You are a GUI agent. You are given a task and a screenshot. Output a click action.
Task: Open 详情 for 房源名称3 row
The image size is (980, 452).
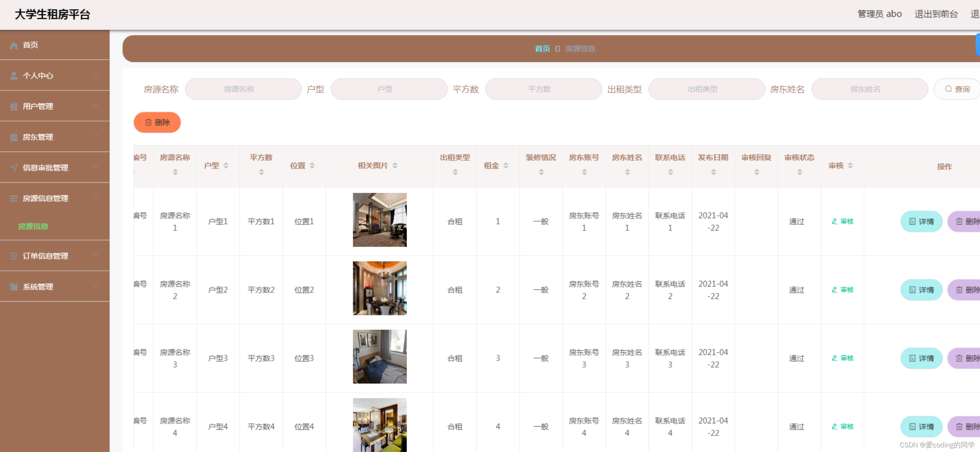(x=921, y=358)
